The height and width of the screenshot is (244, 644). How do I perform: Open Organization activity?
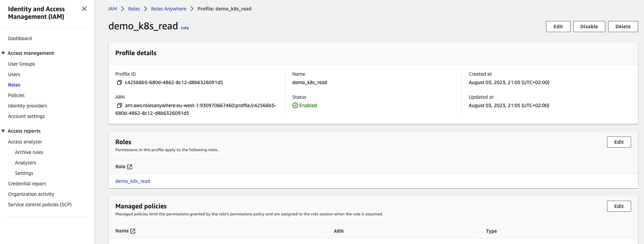tap(31, 194)
